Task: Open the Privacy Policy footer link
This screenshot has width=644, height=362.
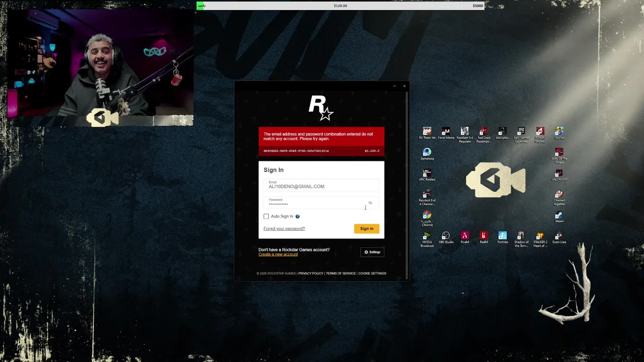Action: pyautogui.click(x=311, y=274)
